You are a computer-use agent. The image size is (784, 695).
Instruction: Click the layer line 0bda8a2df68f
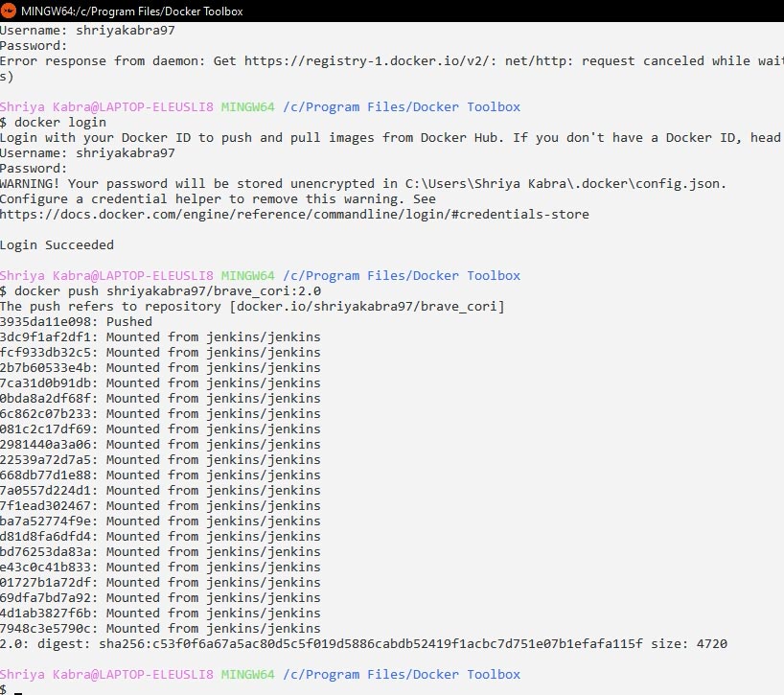pyautogui.click(x=160, y=398)
